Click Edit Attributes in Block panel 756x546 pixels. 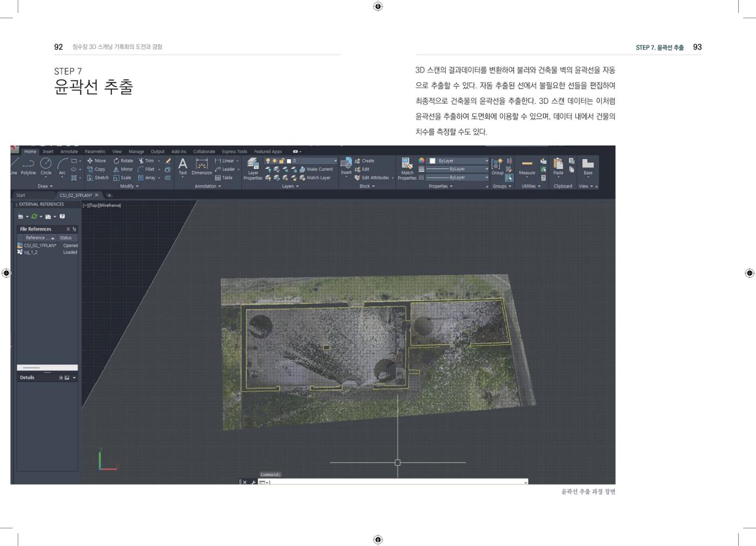(x=372, y=178)
